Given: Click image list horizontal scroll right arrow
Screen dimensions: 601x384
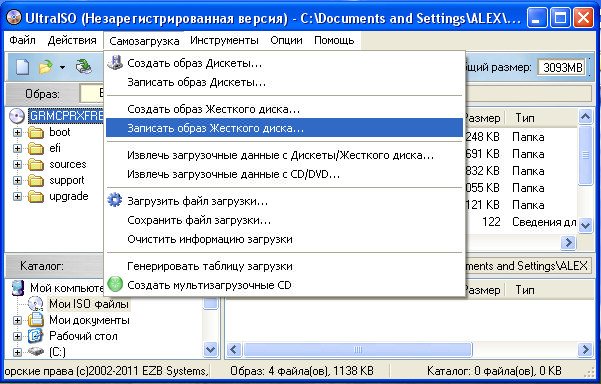Looking at the screenshot, I should click(569, 242).
